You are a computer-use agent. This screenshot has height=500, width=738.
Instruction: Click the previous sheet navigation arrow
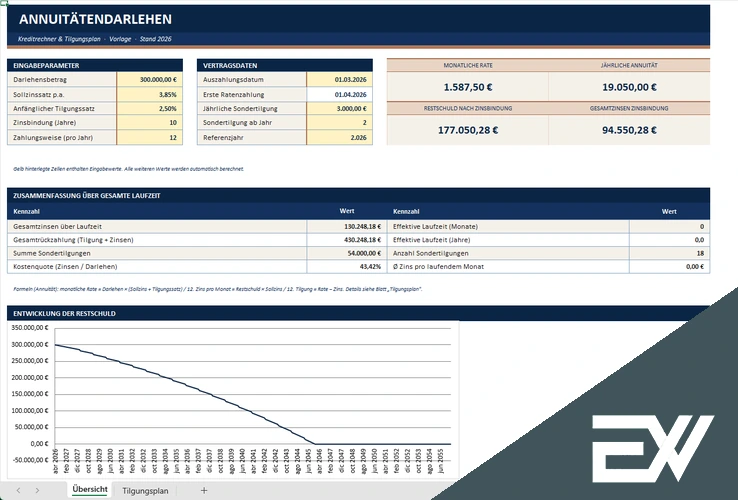click(18, 491)
